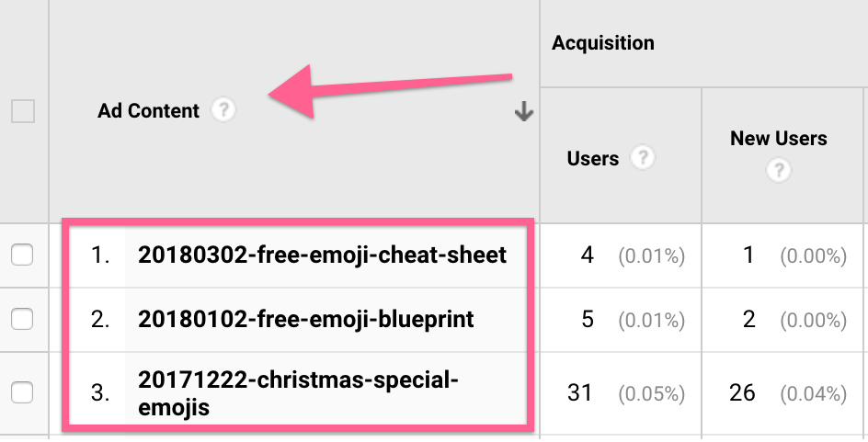Sort by the New Users column header
Screen dimensions: 868x442
point(778,139)
